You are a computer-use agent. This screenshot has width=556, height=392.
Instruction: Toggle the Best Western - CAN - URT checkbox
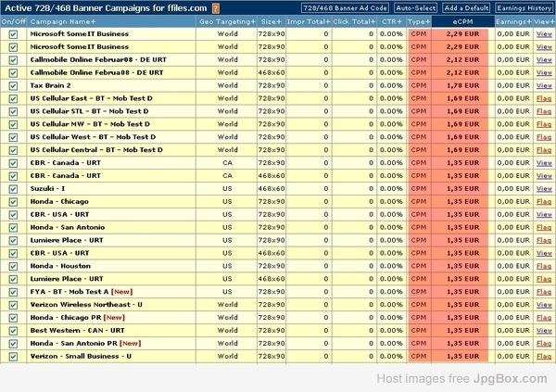(x=13, y=330)
